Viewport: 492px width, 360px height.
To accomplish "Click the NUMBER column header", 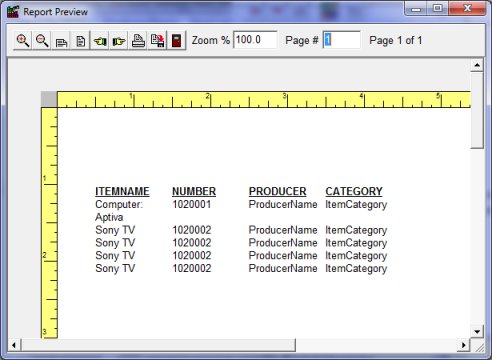I will click(x=194, y=191).
